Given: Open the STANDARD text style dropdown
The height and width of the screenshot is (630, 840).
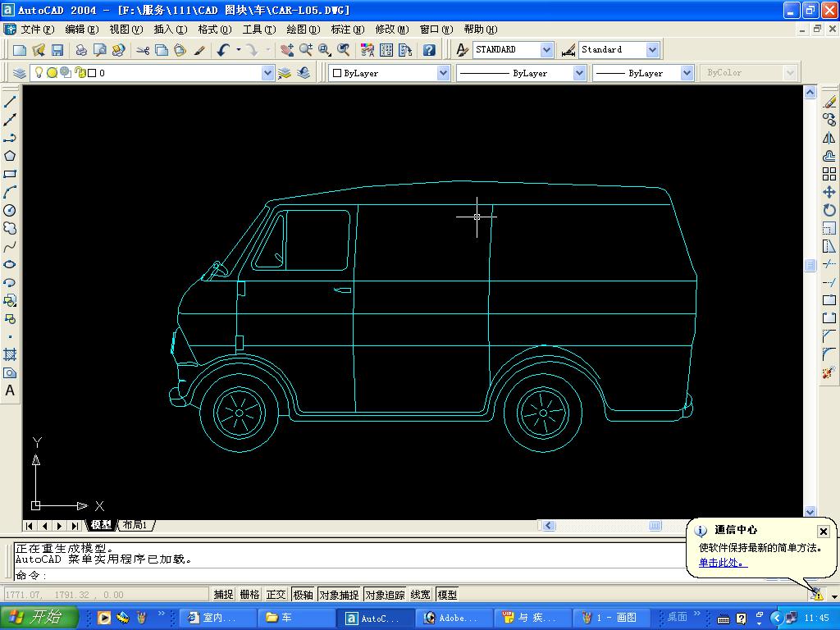Looking at the screenshot, I should point(546,50).
